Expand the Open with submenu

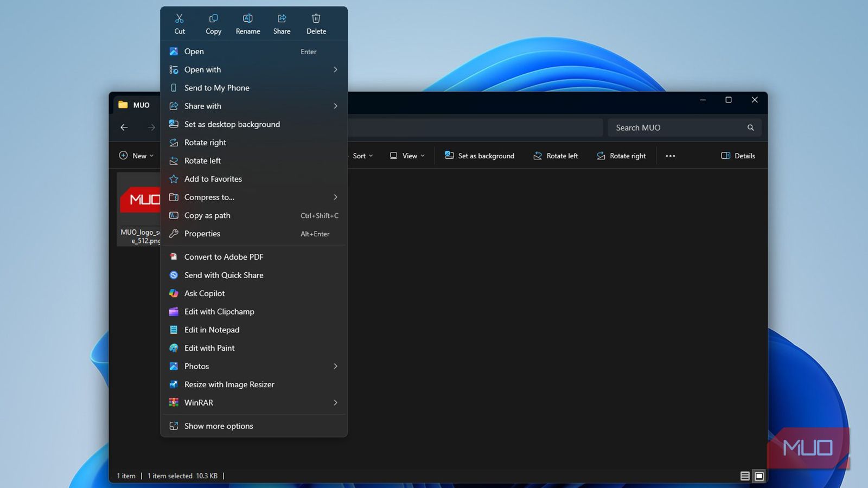pos(254,70)
